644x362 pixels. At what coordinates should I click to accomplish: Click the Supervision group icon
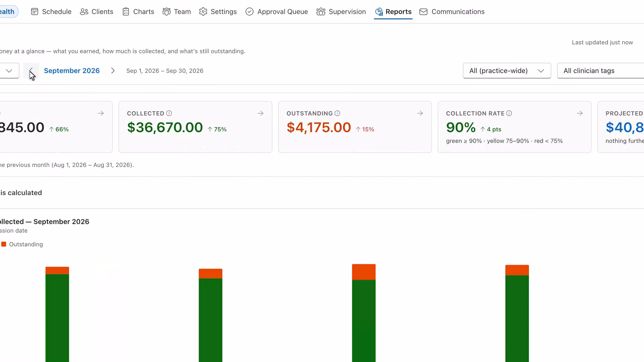click(321, 12)
